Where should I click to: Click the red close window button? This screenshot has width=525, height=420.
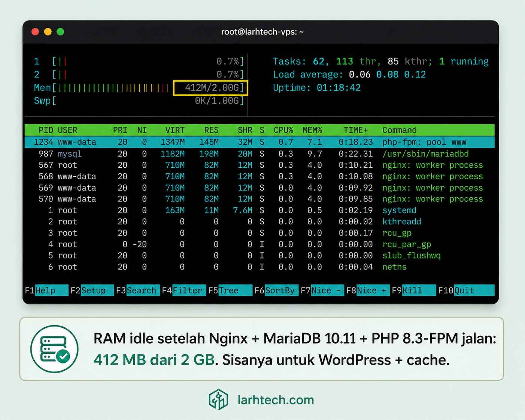pyautogui.click(x=35, y=32)
